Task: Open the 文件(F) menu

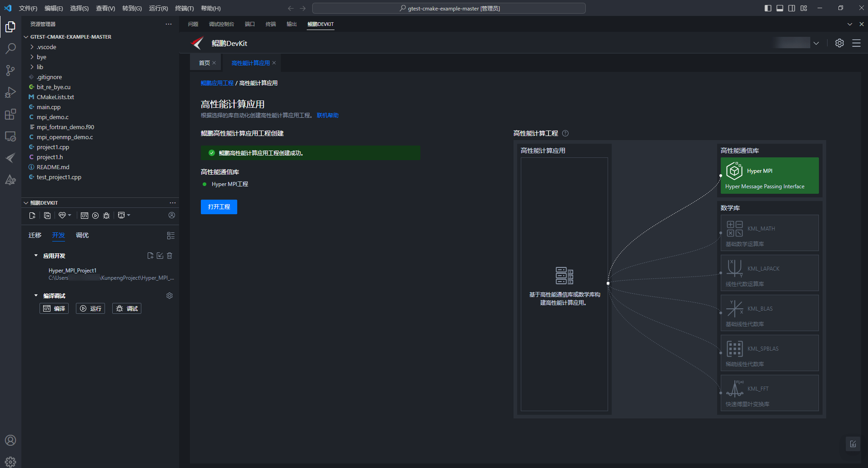Action: click(28, 8)
